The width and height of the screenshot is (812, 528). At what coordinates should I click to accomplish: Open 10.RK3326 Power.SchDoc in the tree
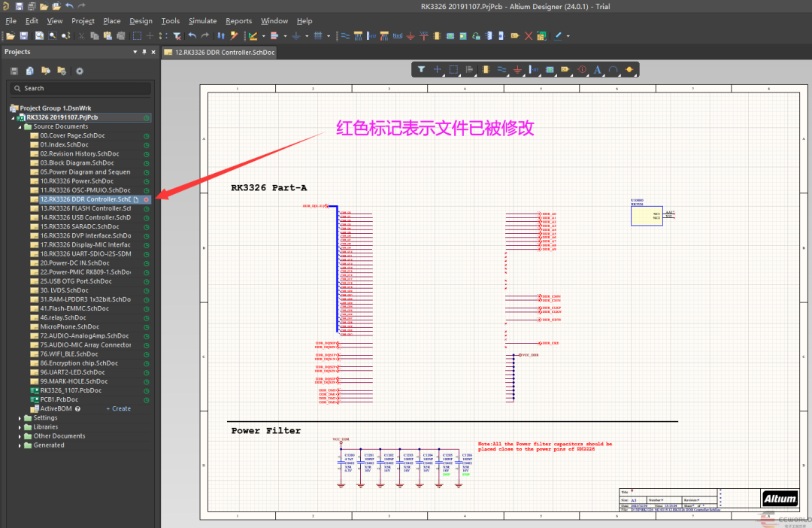coord(77,181)
